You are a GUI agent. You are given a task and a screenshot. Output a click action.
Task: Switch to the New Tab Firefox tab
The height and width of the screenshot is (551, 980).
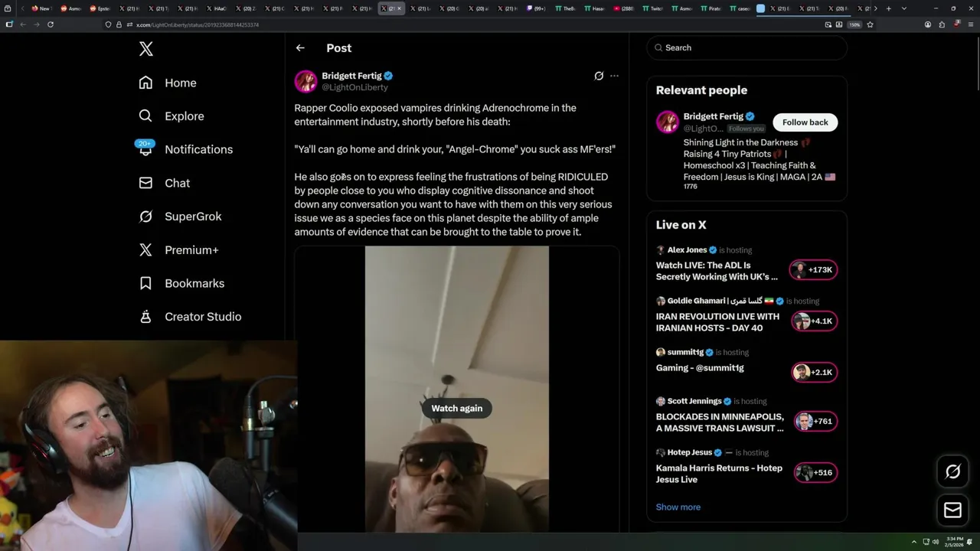tap(41, 8)
